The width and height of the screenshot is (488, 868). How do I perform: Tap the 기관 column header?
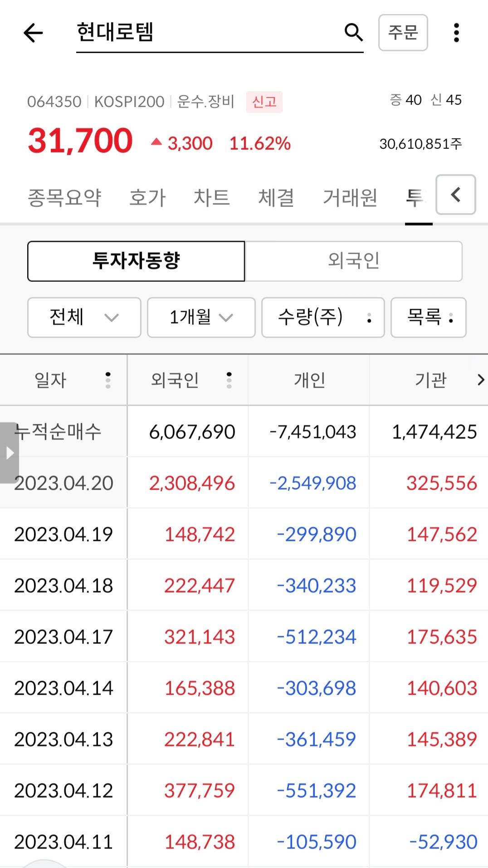pyautogui.click(x=431, y=380)
